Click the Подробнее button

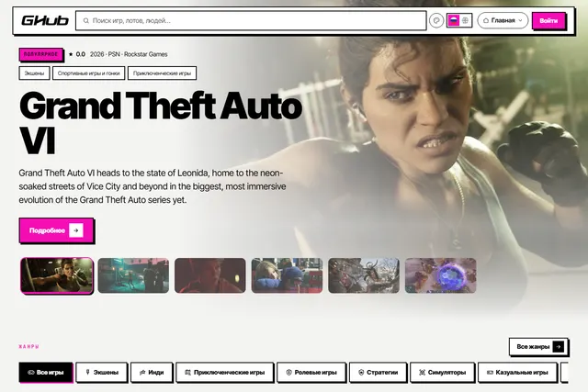(x=56, y=230)
